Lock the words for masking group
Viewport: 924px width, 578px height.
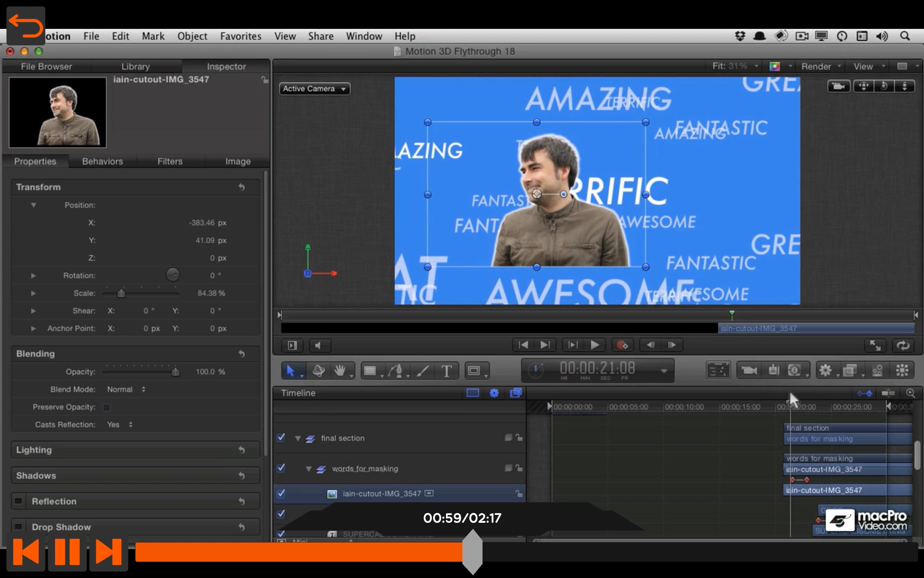coord(519,468)
